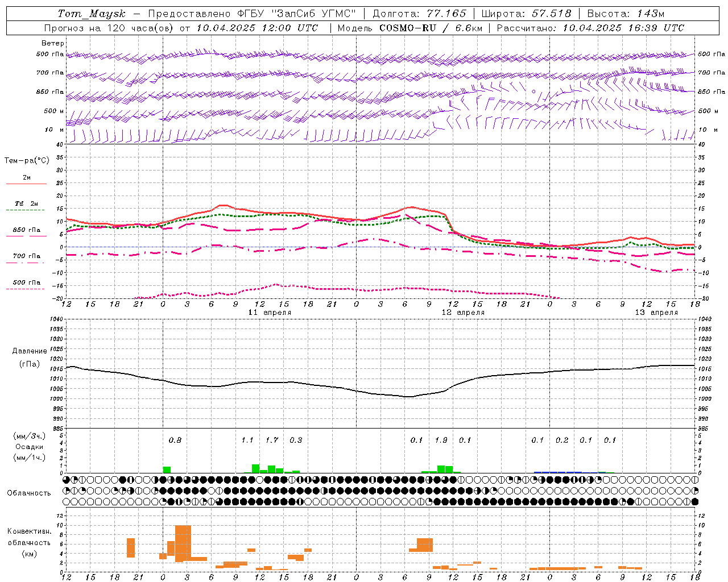Click the Ветер wind panel label
Viewport: 728px width, 582px height.
click(53, 43)
